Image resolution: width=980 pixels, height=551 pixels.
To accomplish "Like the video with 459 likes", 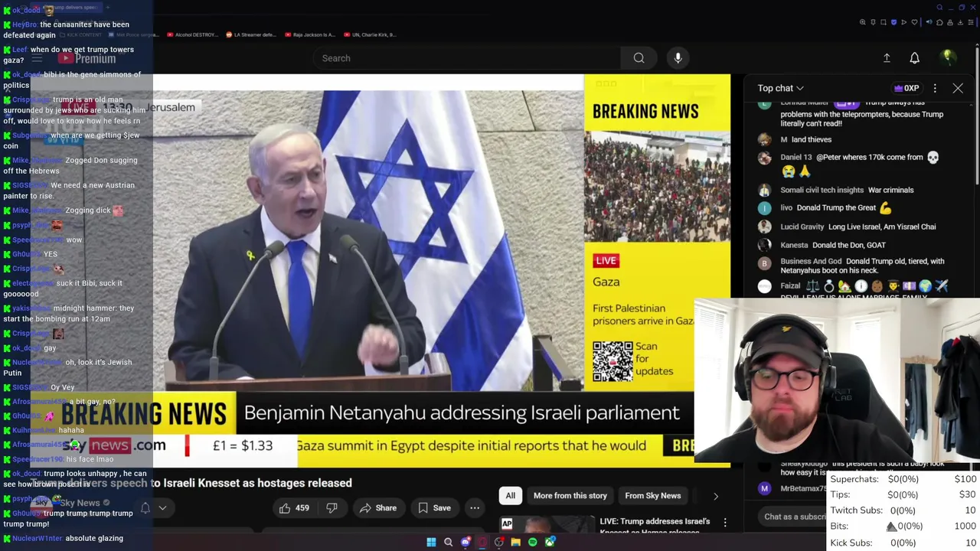I will click(294, 508).
